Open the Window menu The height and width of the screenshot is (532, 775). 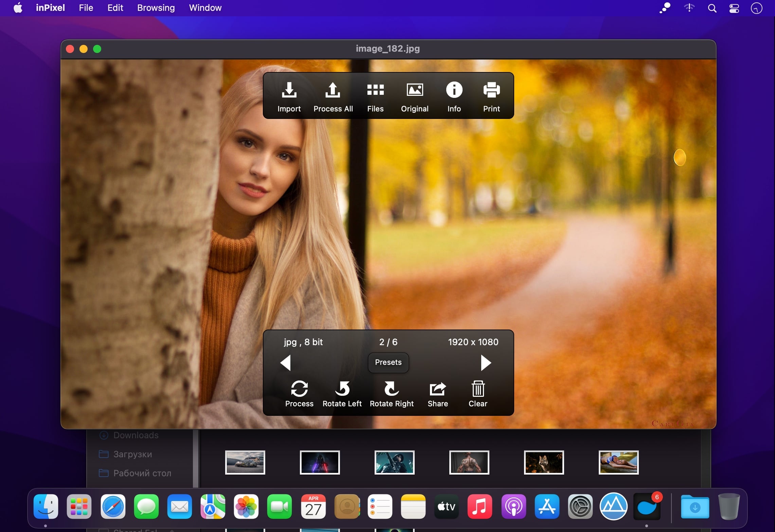pyautogui.click(x=205, y=8)
